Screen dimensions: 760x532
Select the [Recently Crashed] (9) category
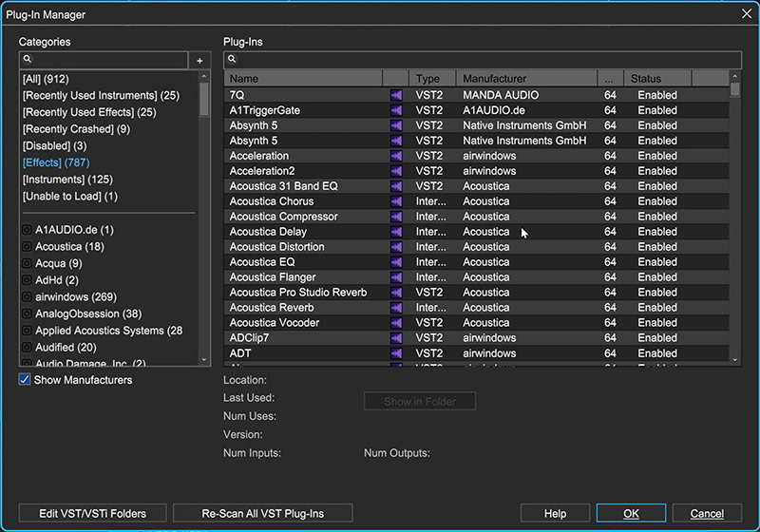click(x=77, y=129)
